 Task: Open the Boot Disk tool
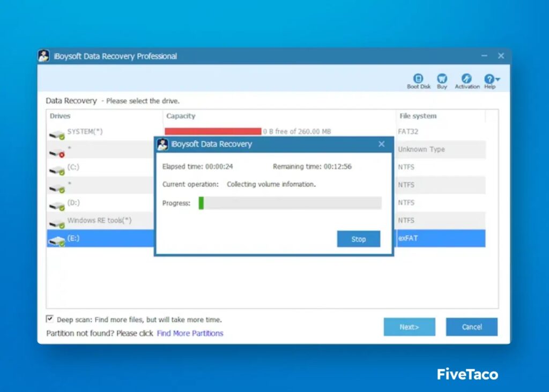[x=418, y=80]
